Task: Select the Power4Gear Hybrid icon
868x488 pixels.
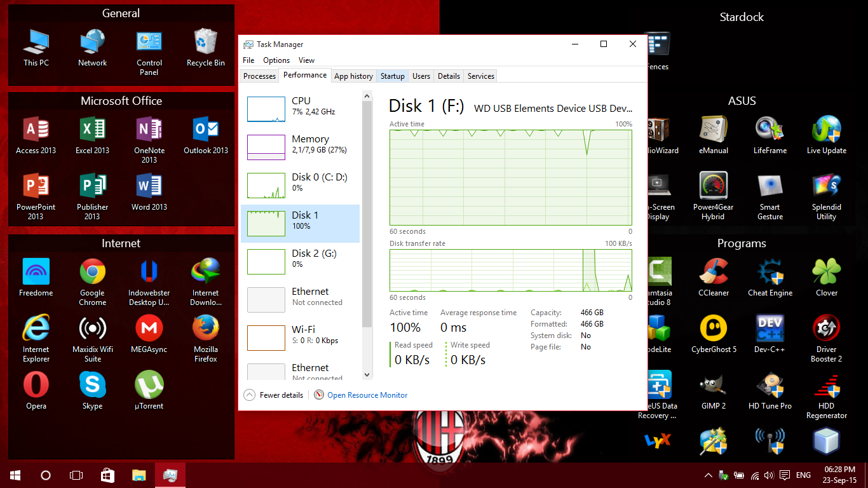Action: [x=714, y=196]
